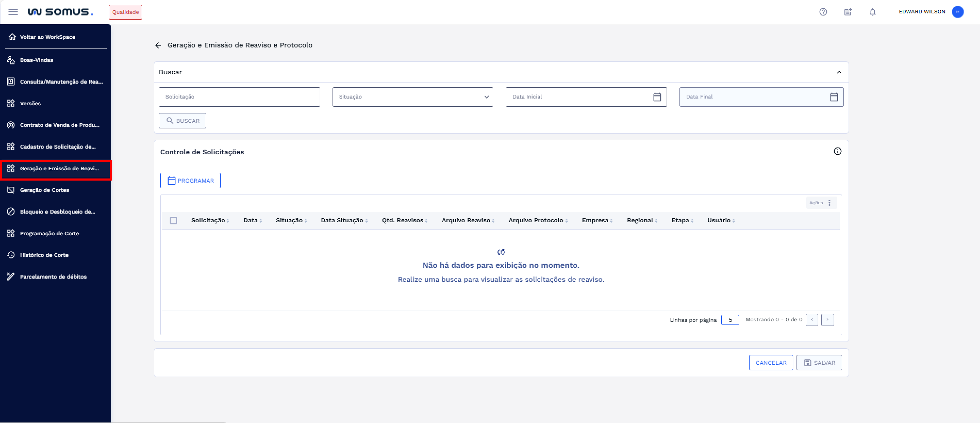Open the Ações three-dot menu
This screenshot has width=980, height=423.
829,203
